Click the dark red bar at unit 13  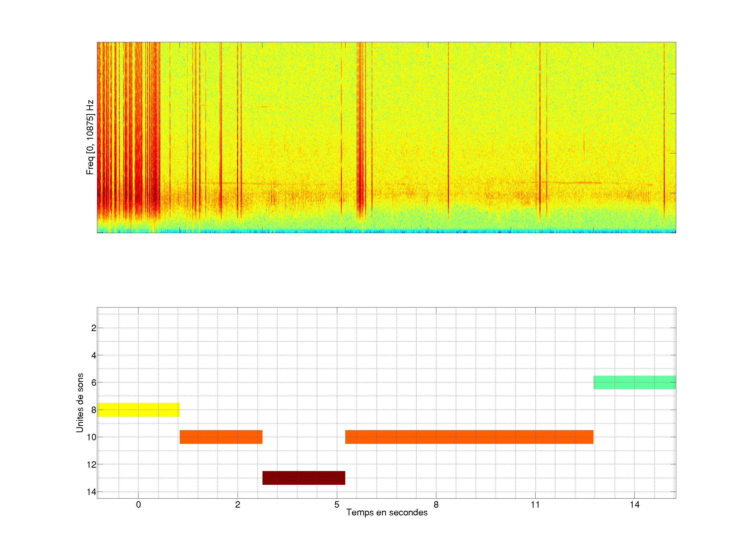click(x=303, y=478)
